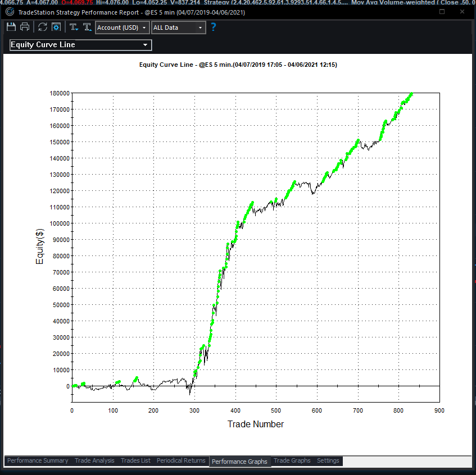Click the chart title text above the graph

(x=238, y=65)
